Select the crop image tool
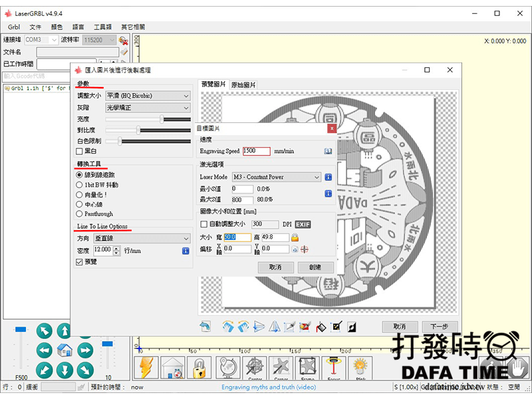The image size is (532, 399). (289, 327)
